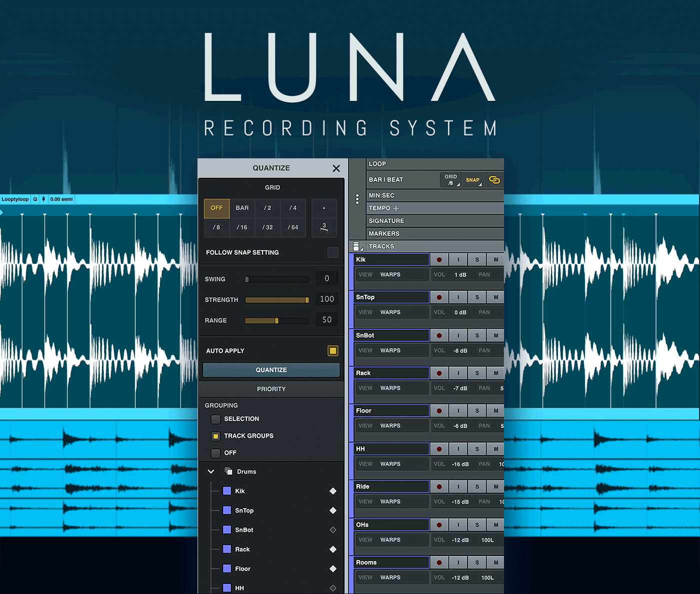Viewport: 700px width, 594px height.
Task: Enable Follow Snap Setting checkbox
Action: (x=332, y=252)
